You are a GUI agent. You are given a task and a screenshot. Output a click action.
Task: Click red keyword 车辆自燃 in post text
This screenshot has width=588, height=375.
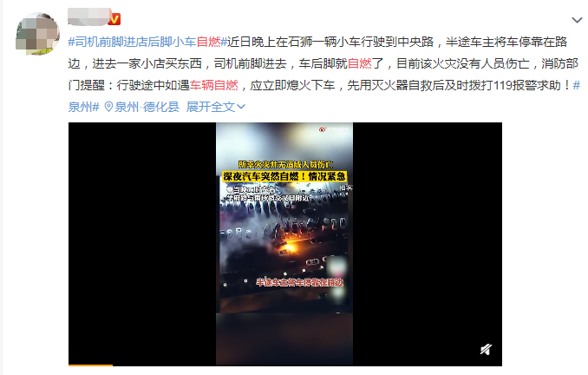pos(213,85)
